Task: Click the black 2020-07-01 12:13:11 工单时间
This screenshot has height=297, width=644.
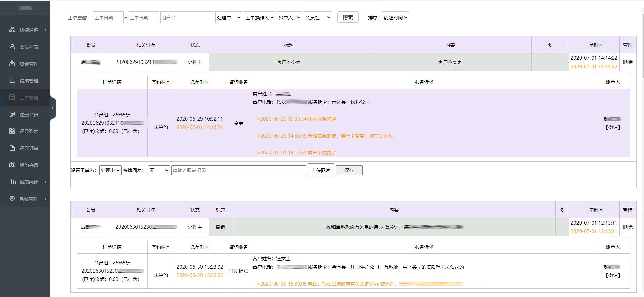Action: (x=594, y=223)
